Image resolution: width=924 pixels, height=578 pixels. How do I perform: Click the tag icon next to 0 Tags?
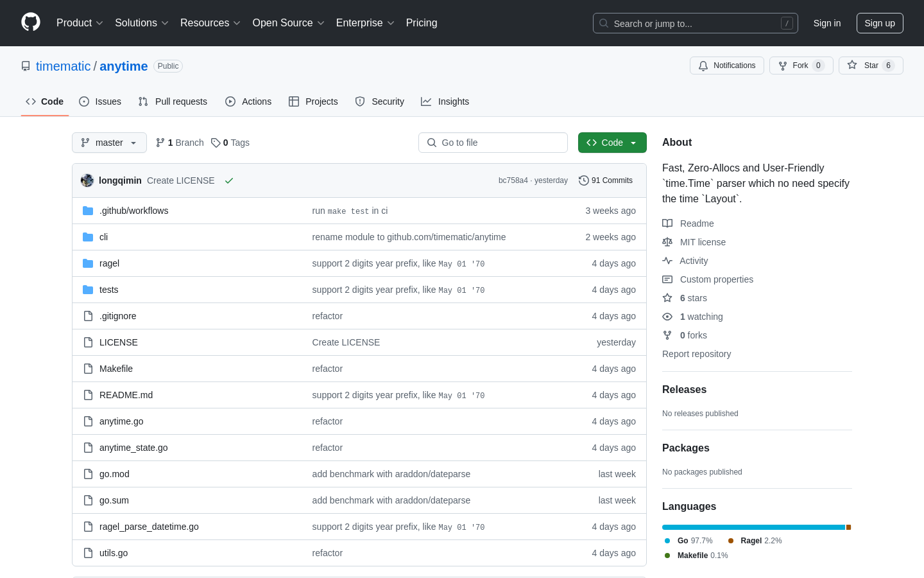(216, 143)
